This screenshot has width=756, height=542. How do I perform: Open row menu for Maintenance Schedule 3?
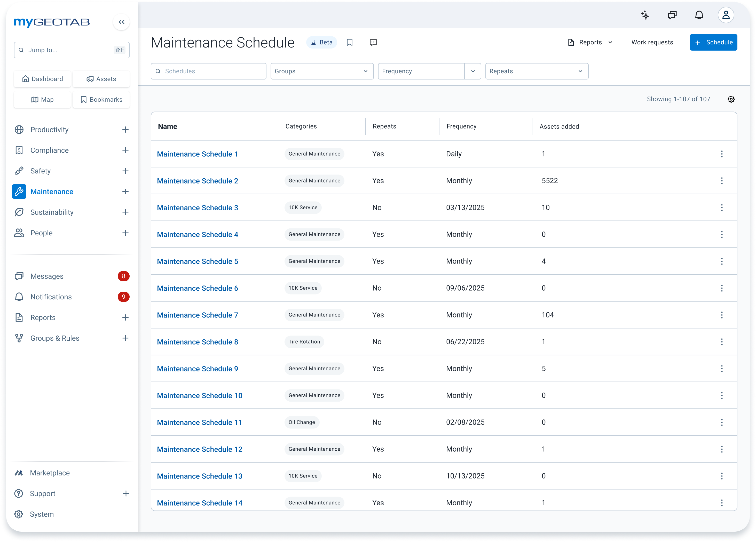722,208
